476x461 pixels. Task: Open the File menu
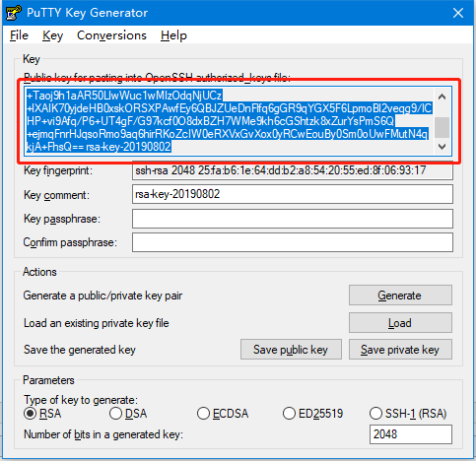point(19,35)
